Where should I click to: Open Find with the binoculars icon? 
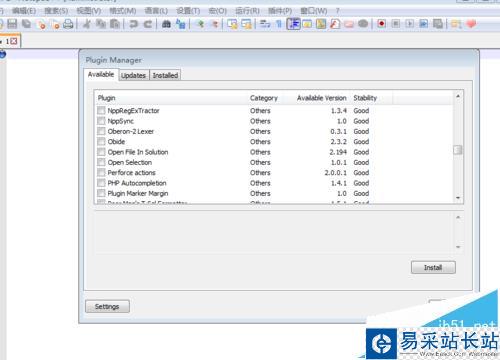click(x=166, y=24)
